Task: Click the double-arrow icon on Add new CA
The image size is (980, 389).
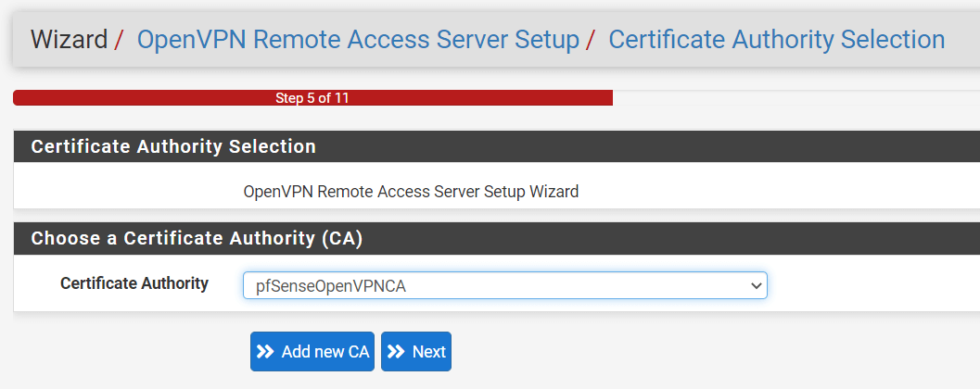Action: coord(265,352)
